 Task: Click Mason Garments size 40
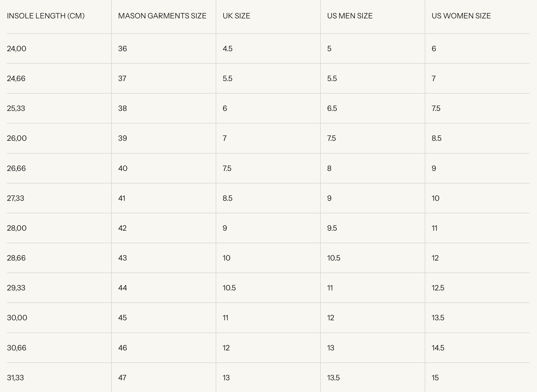pyautogui.click(x=123, y=169)
